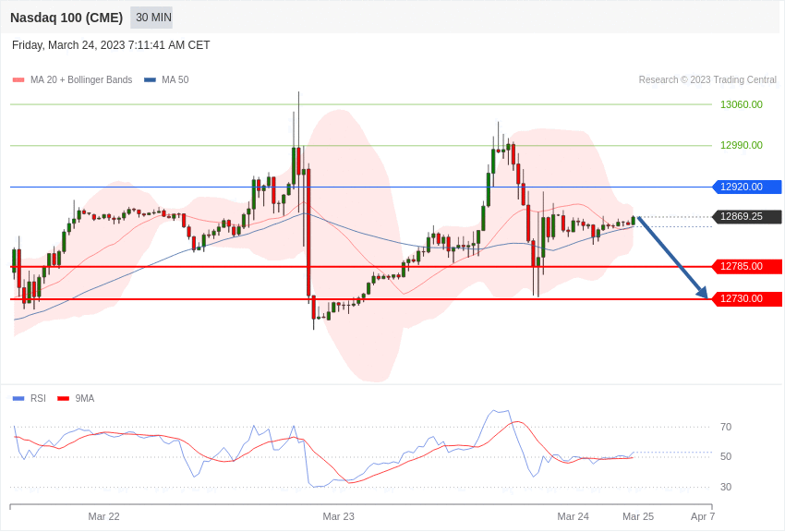This screenshot has height=532, width=785.
Task: Click the MA 20 + Bollinger Bands legend swatch
Action: (x=18, y=79)
